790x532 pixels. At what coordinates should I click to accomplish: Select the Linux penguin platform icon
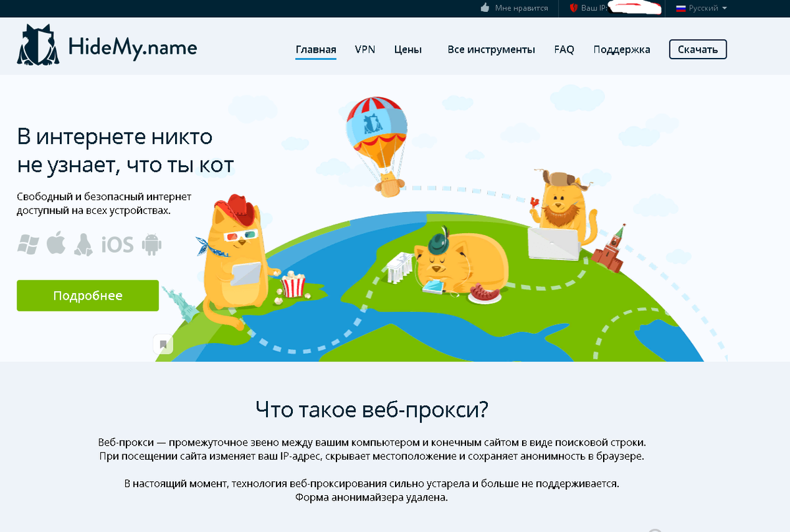tap(84, 244)
